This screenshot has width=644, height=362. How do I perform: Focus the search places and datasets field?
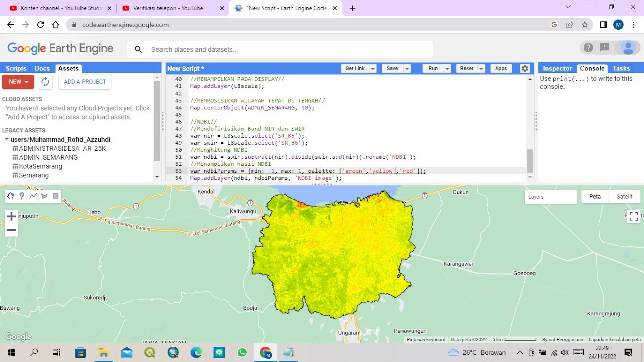coord(280,49)
